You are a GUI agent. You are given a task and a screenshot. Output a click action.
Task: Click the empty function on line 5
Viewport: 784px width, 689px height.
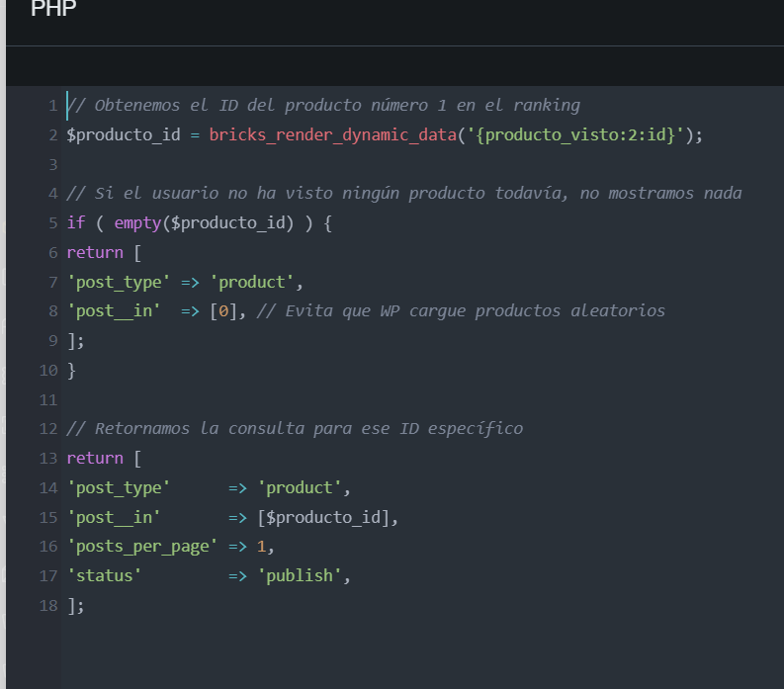click(x=137, y=223)
